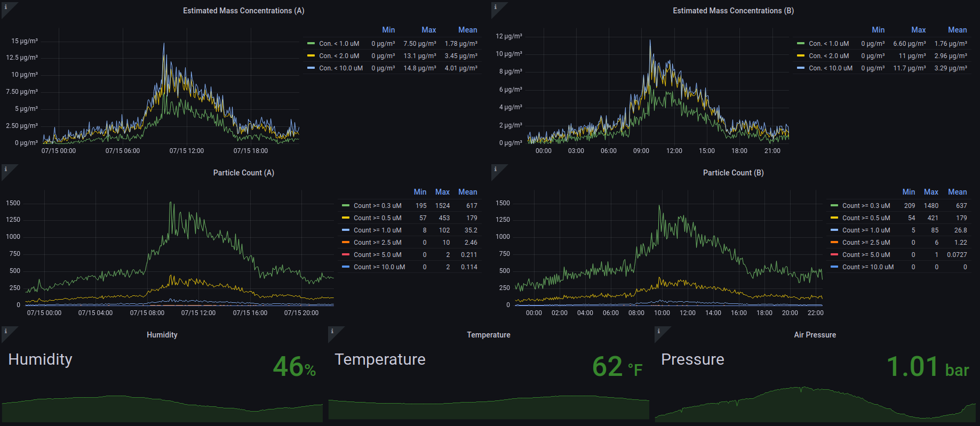980x426 pixels.
Task: Click the 46% humidity value
Action: point(294,367)
